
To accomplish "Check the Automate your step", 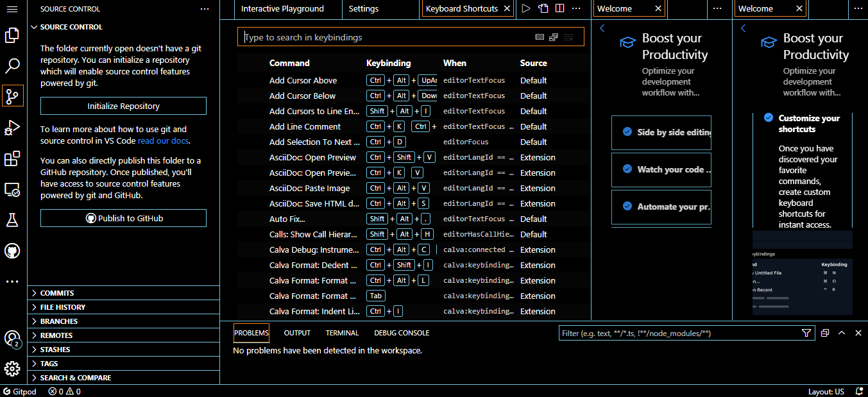I will tap(627, 207).
